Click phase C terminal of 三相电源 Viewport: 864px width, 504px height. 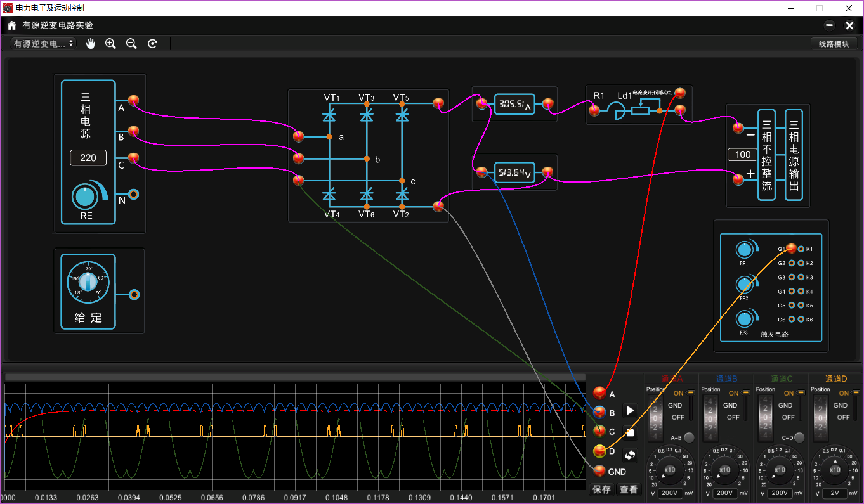point(133,158)
